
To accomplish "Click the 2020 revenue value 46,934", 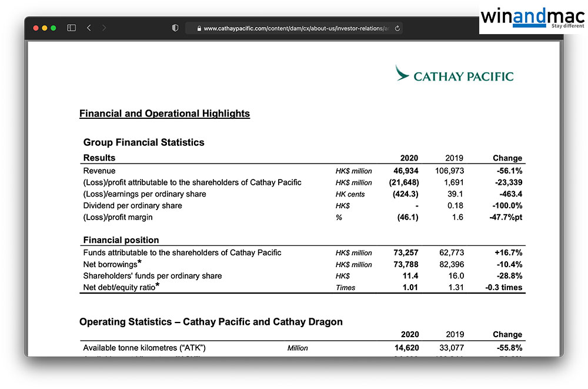I will [406, 171].
